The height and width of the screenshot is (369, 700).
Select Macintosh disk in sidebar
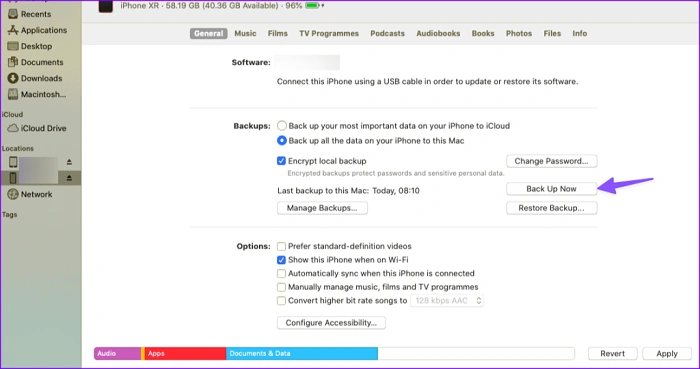pyautogui.click(x=37, y=94)
